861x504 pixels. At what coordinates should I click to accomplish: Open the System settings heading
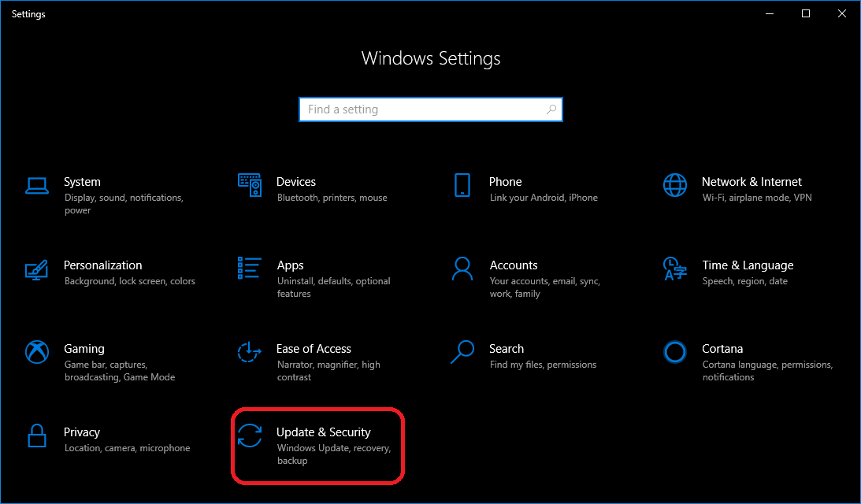click(x=83, y=182)
